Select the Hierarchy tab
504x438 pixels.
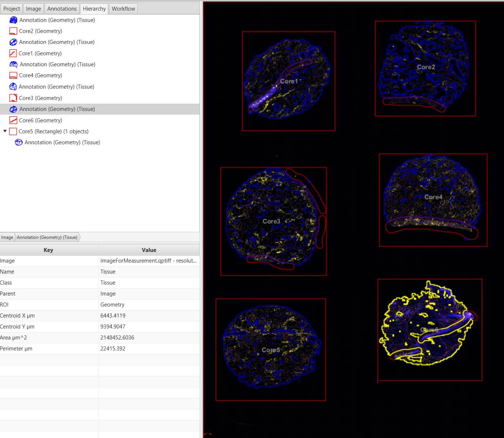(x=94, y=8)
